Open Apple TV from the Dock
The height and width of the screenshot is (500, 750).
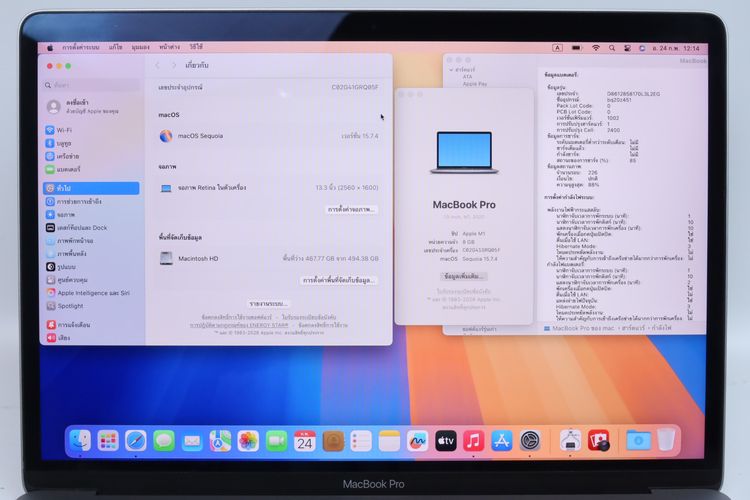pos(445,441)
